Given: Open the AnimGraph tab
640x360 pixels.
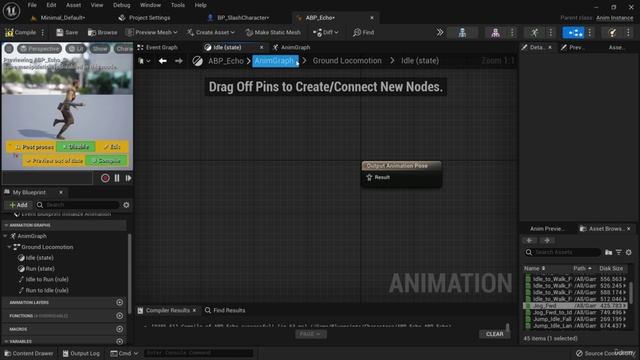Looking at the screenshot, I should [291, 47].
